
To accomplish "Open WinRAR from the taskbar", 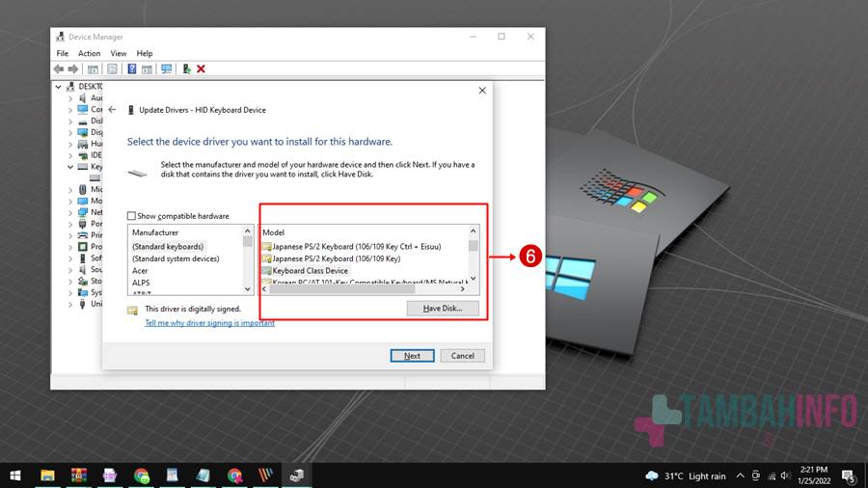I will [79, 475].
